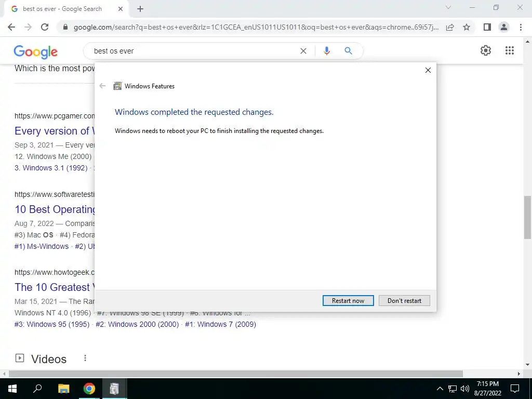Screen dimensions: 532x399
Task: Open the Videos section options menu
Action: [85, 358]
